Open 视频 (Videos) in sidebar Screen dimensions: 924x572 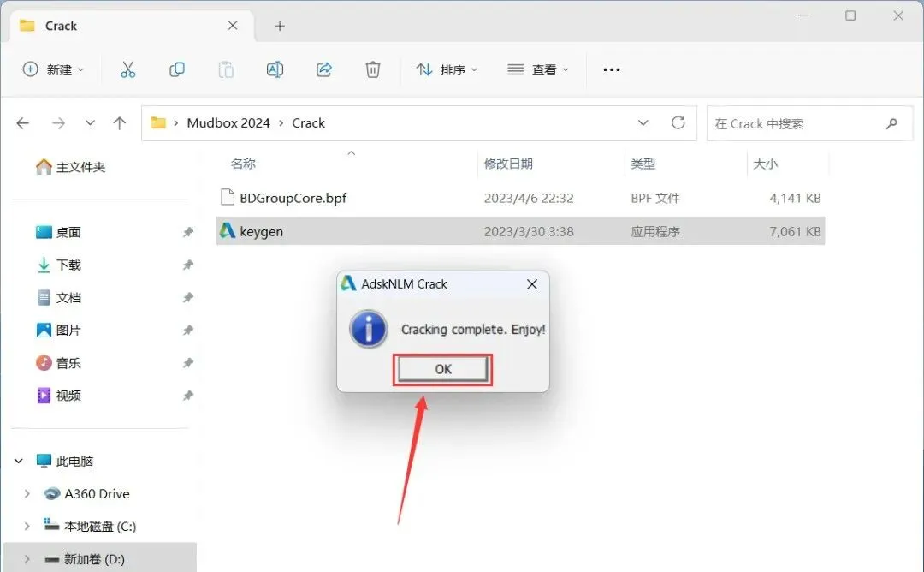[58, 396]
